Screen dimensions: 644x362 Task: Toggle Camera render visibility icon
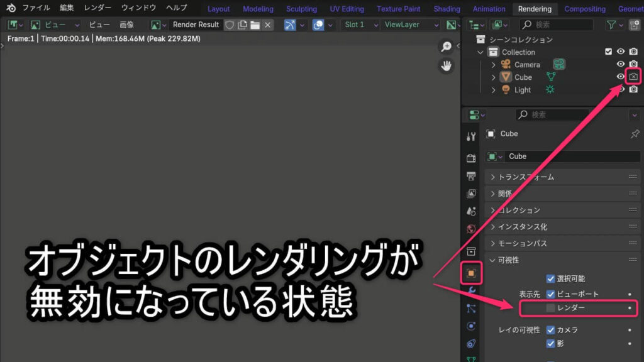tap(633, 64)
